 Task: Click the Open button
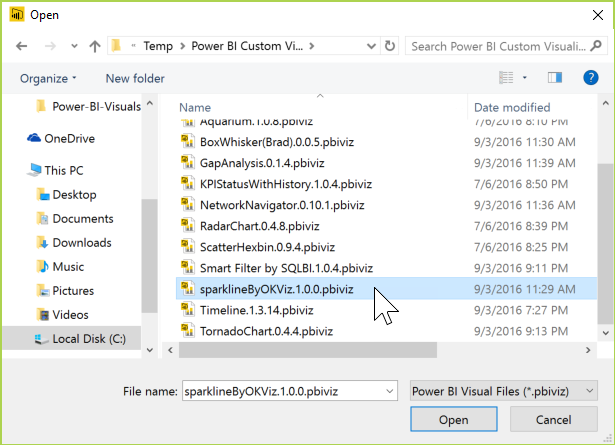tap(454, 420)
